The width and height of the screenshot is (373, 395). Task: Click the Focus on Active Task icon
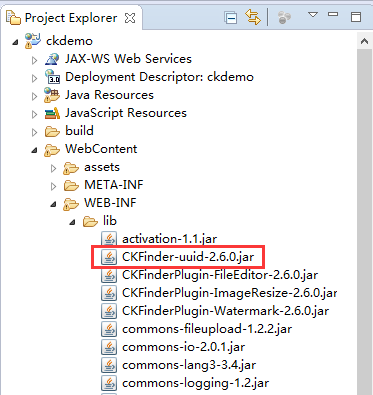(284, 17)
